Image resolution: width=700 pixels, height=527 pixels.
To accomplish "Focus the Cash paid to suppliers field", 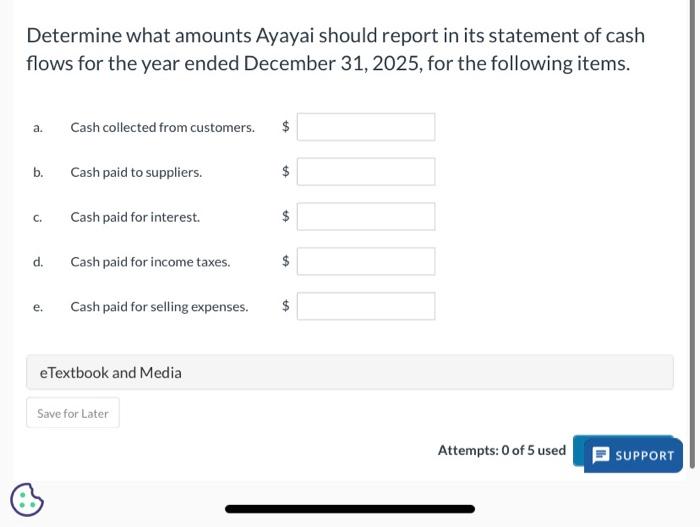I will coord(366,172).
